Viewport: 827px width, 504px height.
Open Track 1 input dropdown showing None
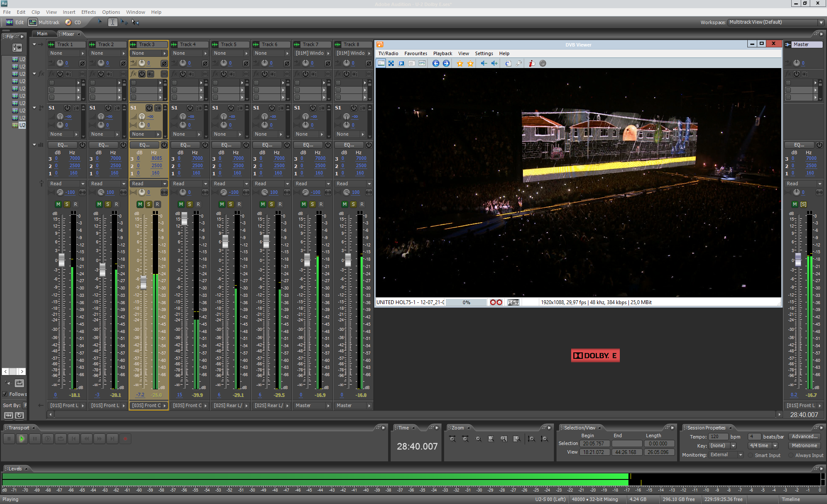(x=67, y=53)
